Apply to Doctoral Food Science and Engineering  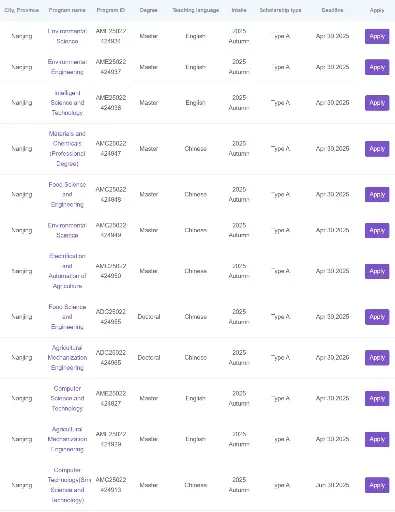click(377, 317)
